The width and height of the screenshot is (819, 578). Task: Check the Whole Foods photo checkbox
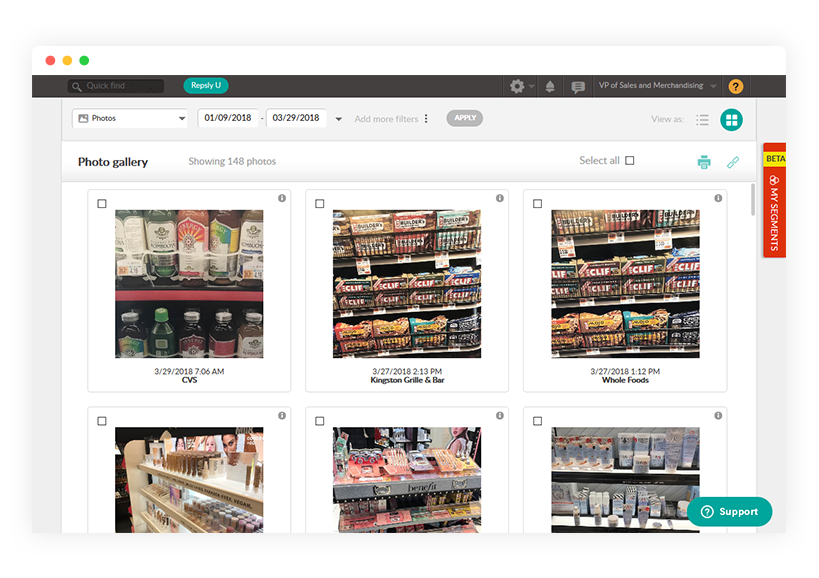click(x=538, y=204)
